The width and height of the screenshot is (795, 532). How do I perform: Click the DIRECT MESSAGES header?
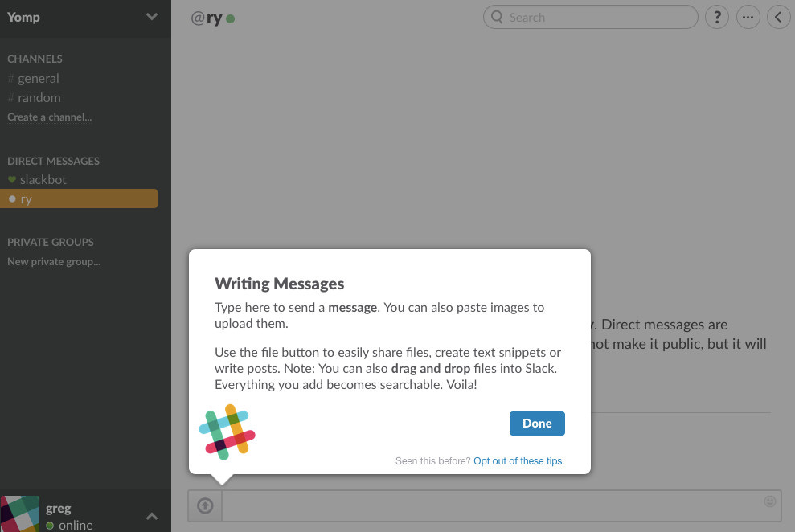53,161
